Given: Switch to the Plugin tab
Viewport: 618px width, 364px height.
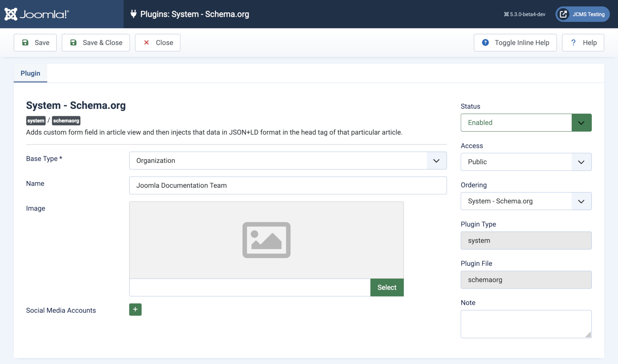Looking at the screenshot, I should 30,73.
